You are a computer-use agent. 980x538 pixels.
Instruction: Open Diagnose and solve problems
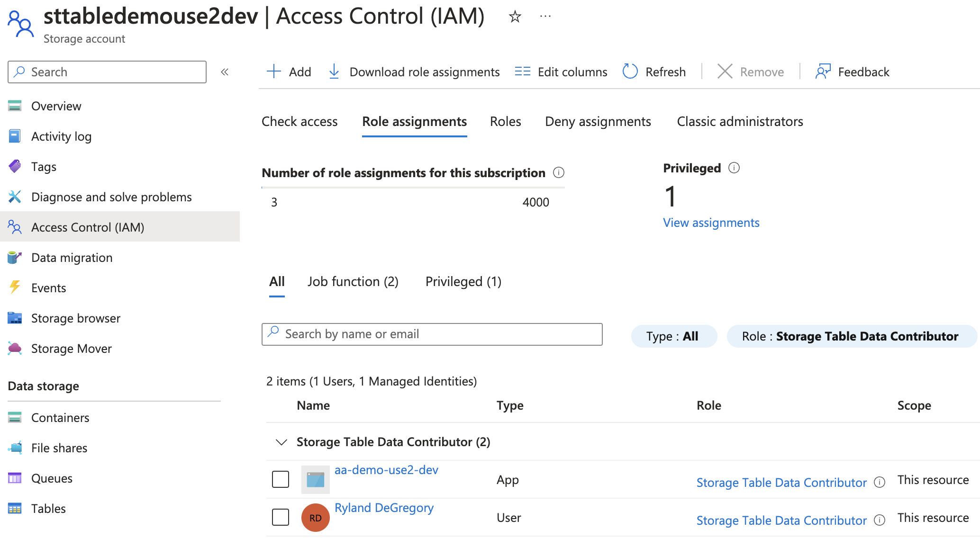tap(111, 197)
